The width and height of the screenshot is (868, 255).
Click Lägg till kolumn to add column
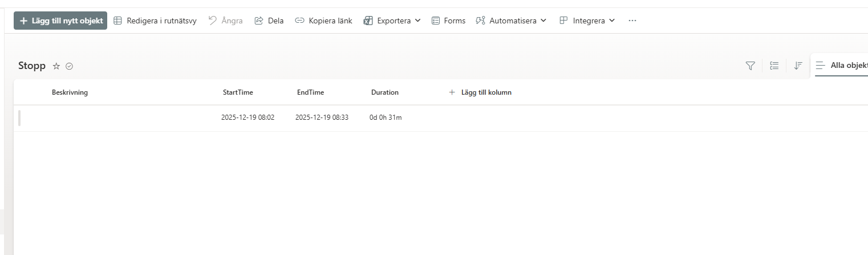pyautogui.click(x=480, y=92)
